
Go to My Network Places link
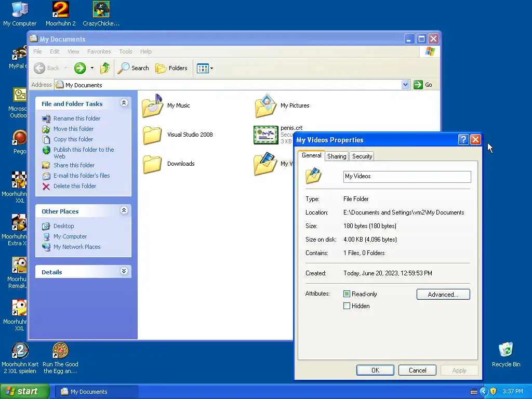click(x=77, y=247)
